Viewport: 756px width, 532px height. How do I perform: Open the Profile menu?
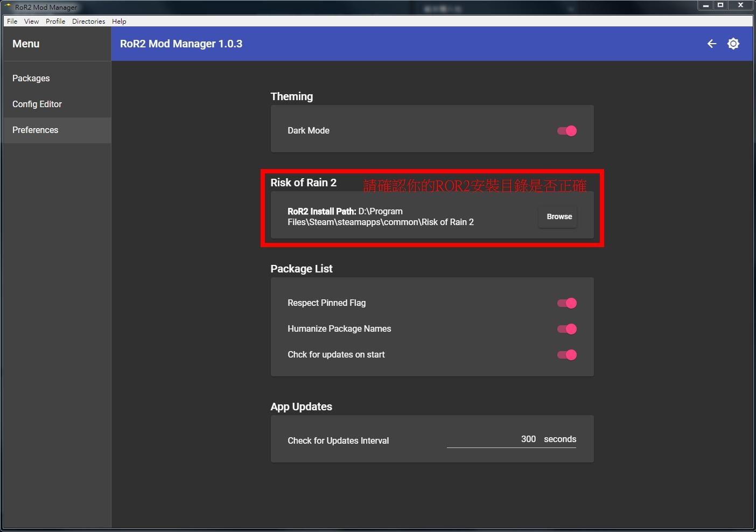point(55,22)
